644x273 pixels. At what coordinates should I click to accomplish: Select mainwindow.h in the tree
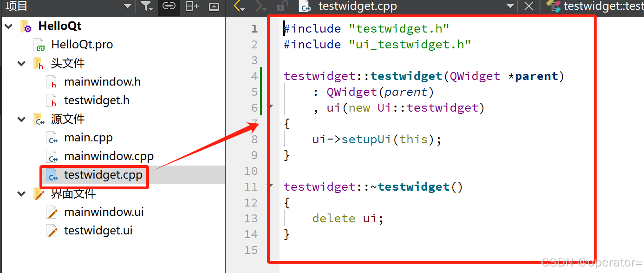(102, 82)
